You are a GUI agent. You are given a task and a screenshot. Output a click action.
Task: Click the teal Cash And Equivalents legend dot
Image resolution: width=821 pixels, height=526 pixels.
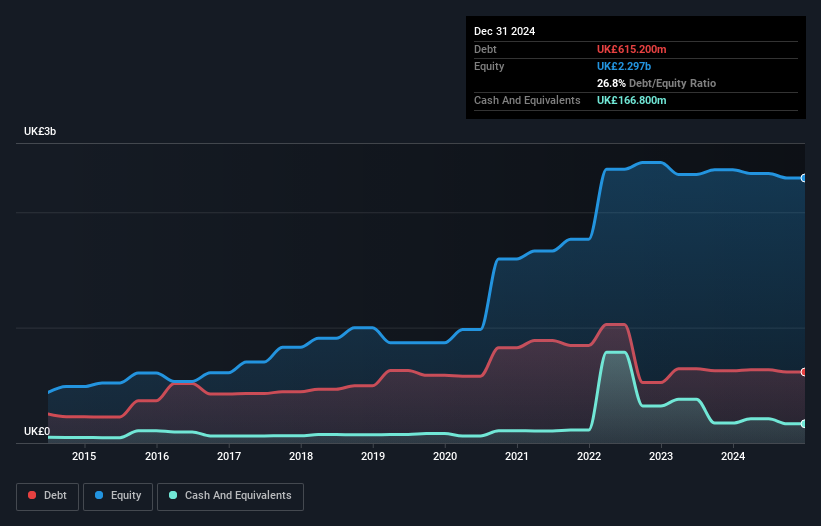tap(173, 495)
